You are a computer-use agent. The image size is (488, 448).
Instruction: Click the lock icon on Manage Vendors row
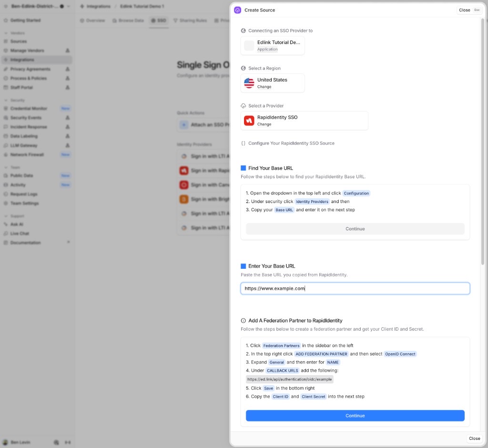68,51
